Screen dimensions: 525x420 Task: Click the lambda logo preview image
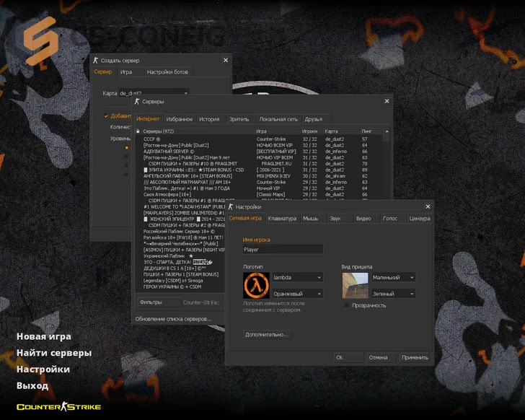click(x=256, y=285)
